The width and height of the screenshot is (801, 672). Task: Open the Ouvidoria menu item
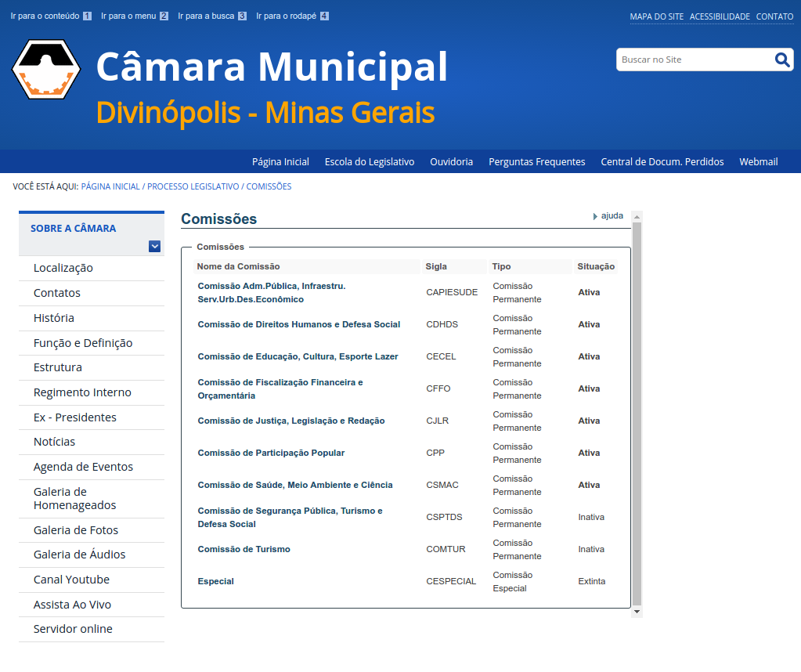coord(451,161)
